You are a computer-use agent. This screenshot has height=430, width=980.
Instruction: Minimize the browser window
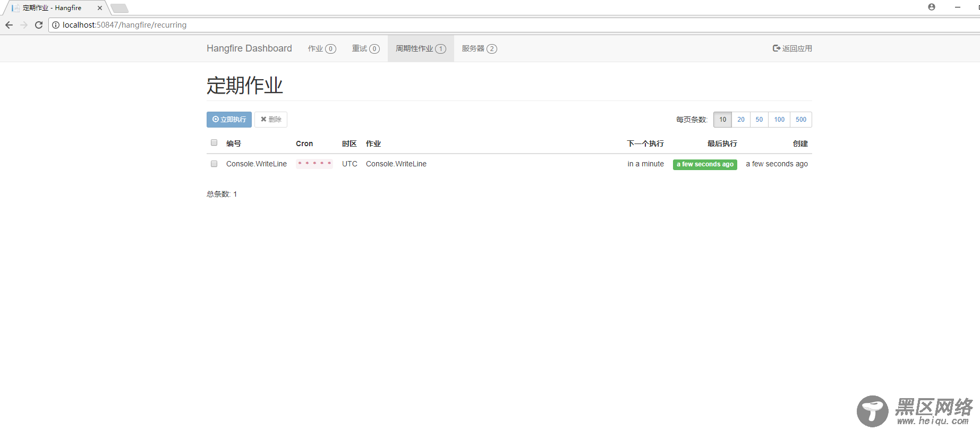(x=958, y=7)
